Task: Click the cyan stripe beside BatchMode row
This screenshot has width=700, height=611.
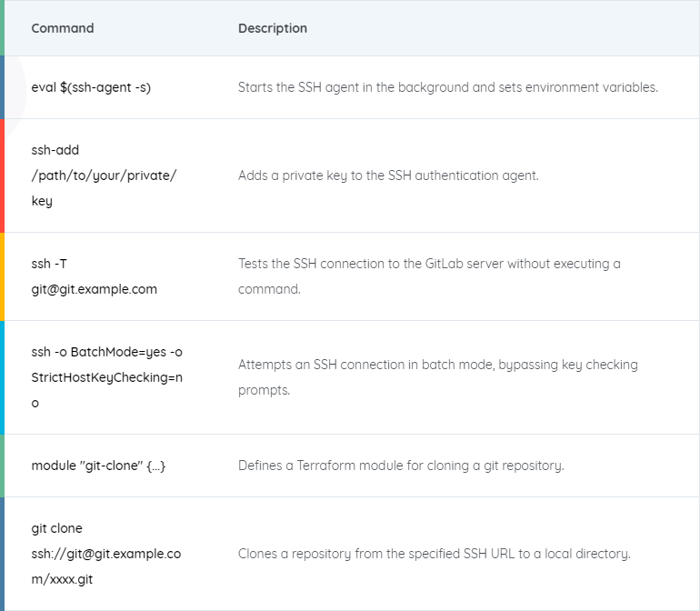Action: click(x=2, y=377)
